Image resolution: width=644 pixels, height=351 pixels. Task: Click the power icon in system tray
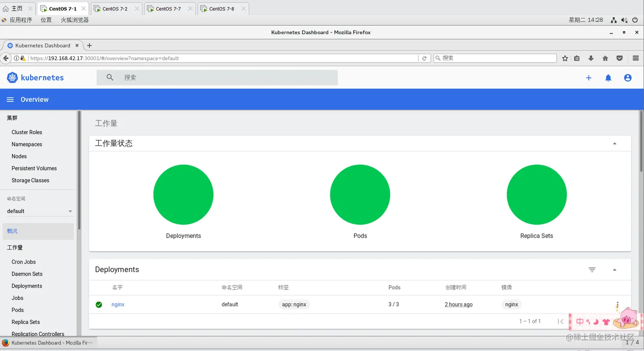(635, 20)
